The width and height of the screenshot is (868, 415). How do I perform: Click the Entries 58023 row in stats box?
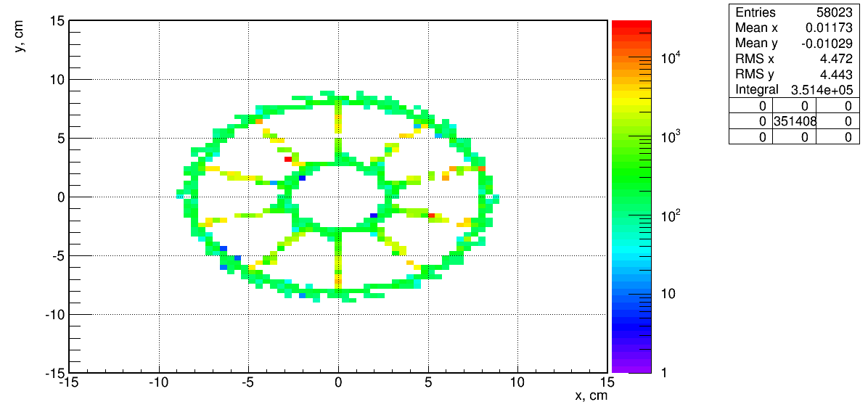(x=793, y=13)
